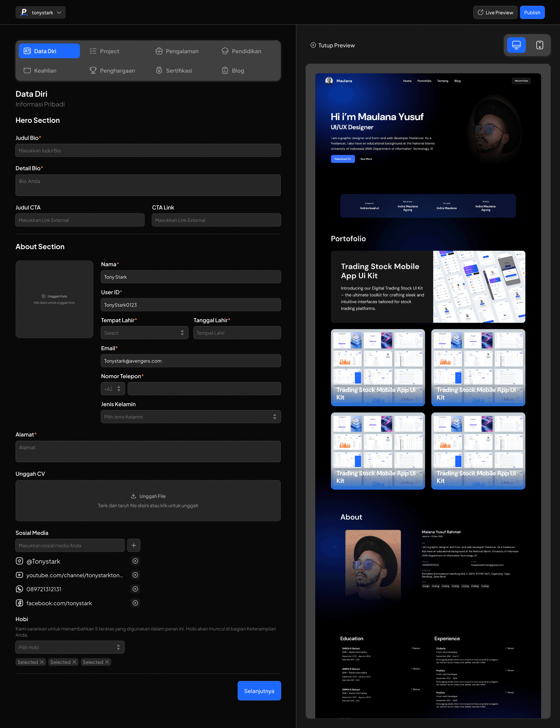
Task: Switch to desktop preview mode icon
Action: pyautogui.click(x=516, y=45)
